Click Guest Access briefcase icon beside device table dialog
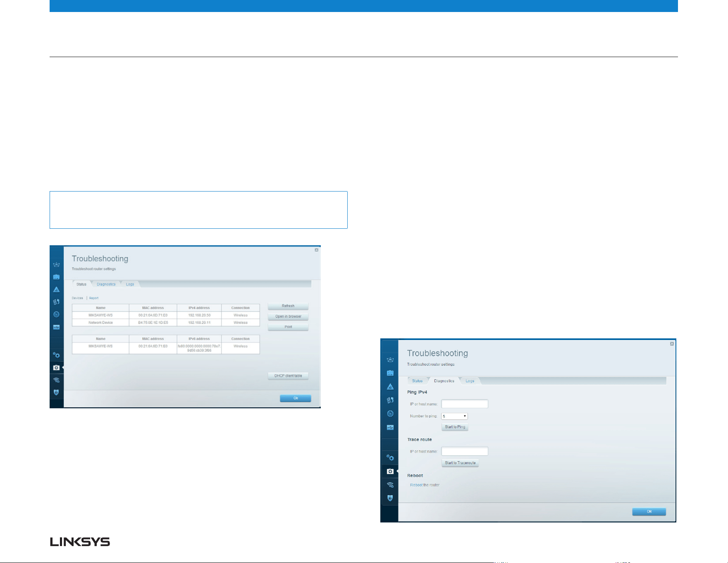728x563 pixels. (56, 277)
